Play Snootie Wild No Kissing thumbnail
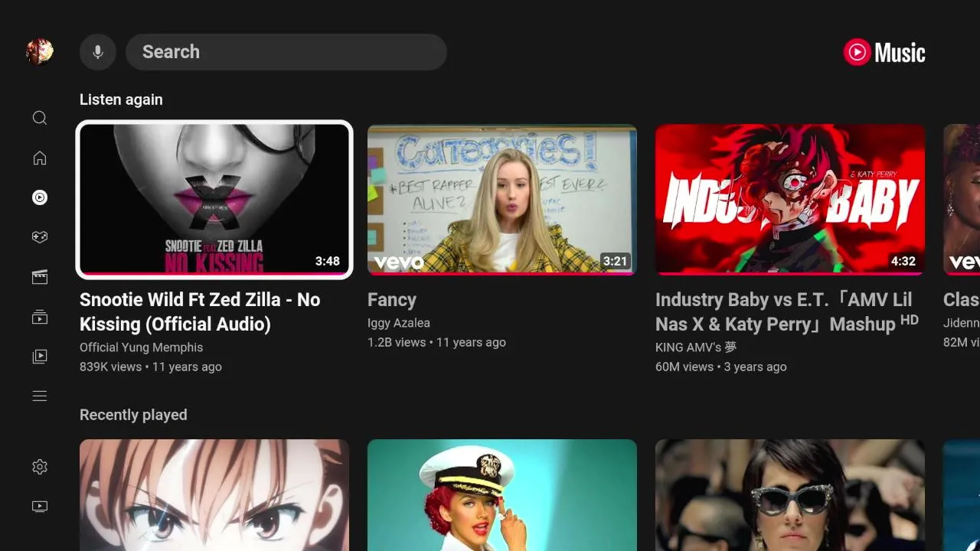 point(214,199)
